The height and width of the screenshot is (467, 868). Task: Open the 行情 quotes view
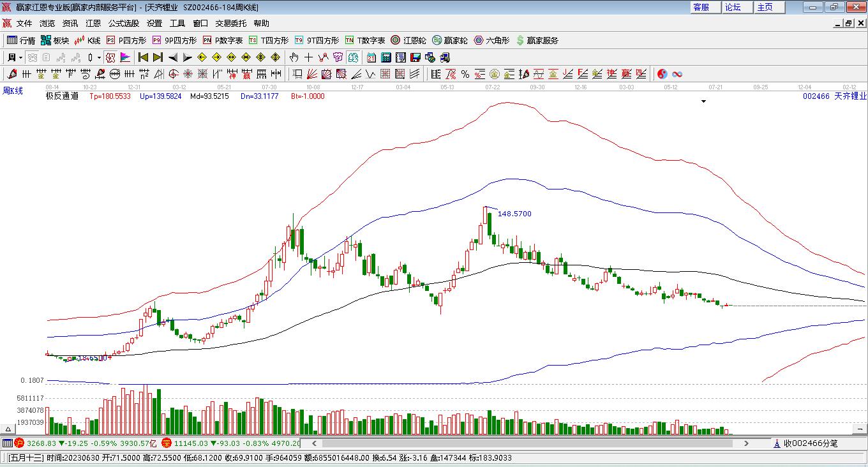[21, 40]
